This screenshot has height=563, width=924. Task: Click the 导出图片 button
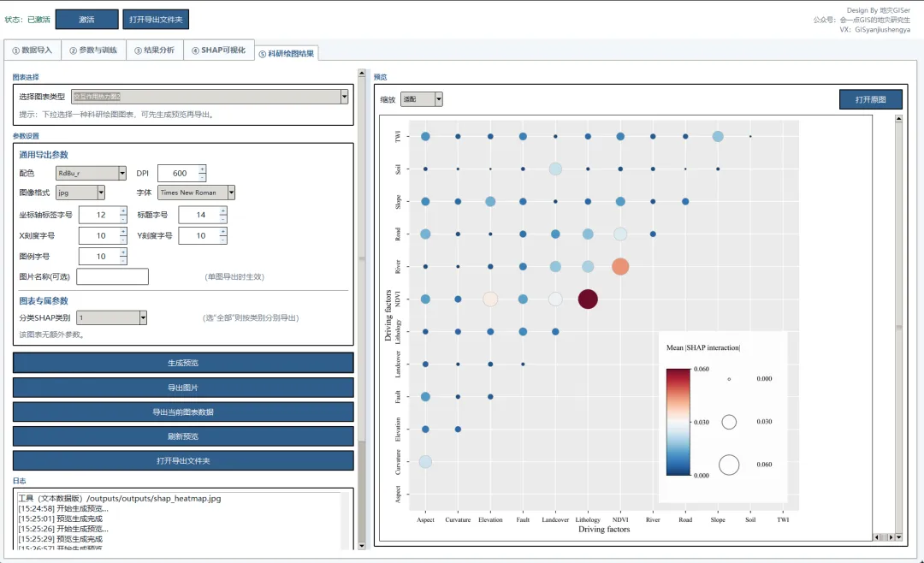[x=183, y=388]
